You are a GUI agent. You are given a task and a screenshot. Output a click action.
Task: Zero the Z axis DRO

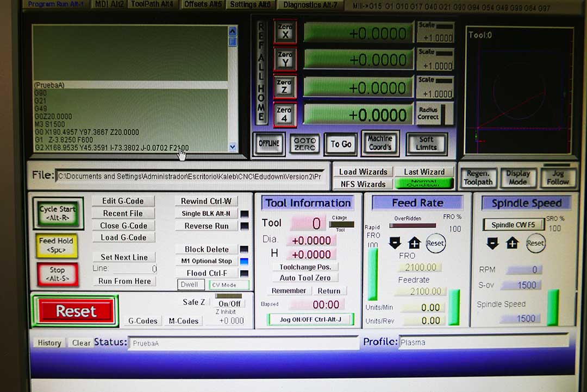pyautogui.click(x=285, y=87)
